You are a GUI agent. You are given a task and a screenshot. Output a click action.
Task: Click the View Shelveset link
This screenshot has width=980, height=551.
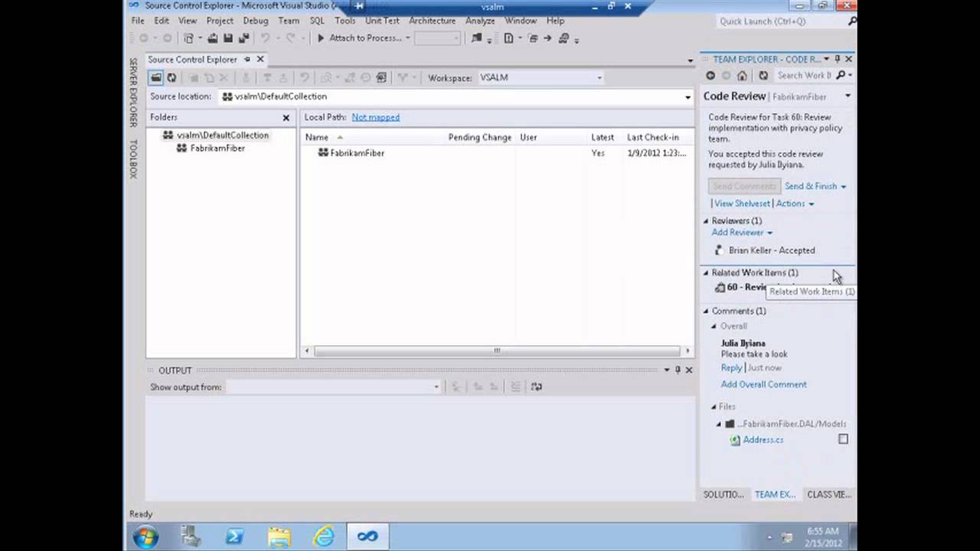(x=742, y=204)
